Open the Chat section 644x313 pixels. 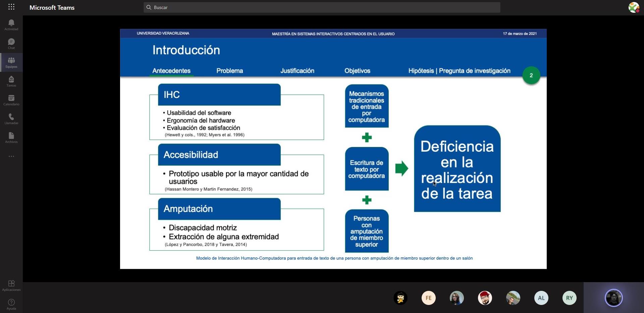pos(11,43)
